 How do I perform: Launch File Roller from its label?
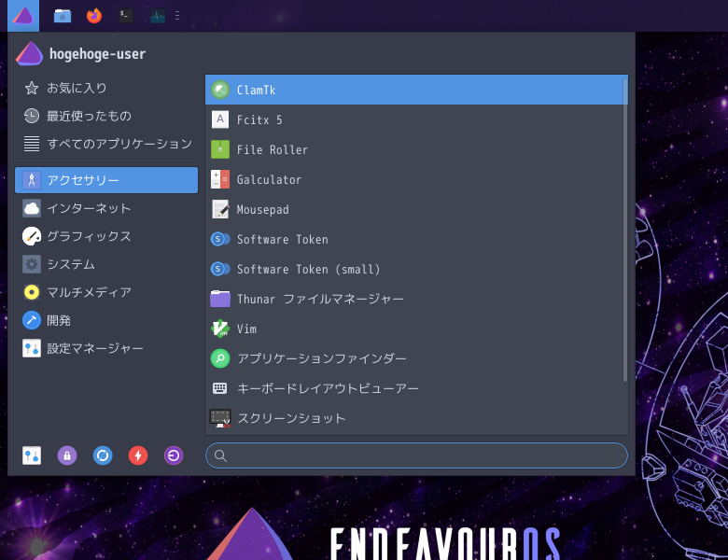pyautogui.click(x=273, y=149)
